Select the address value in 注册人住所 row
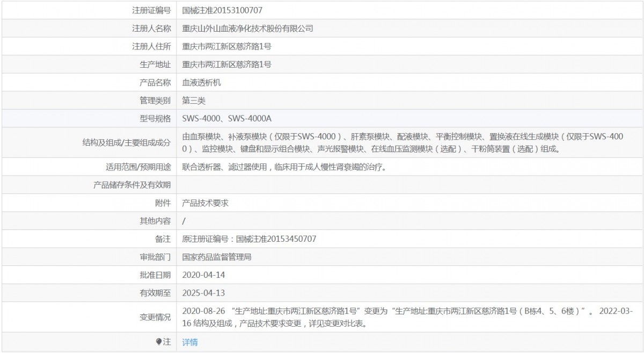This screenshot has height=353, width=644. coord(226,46)
